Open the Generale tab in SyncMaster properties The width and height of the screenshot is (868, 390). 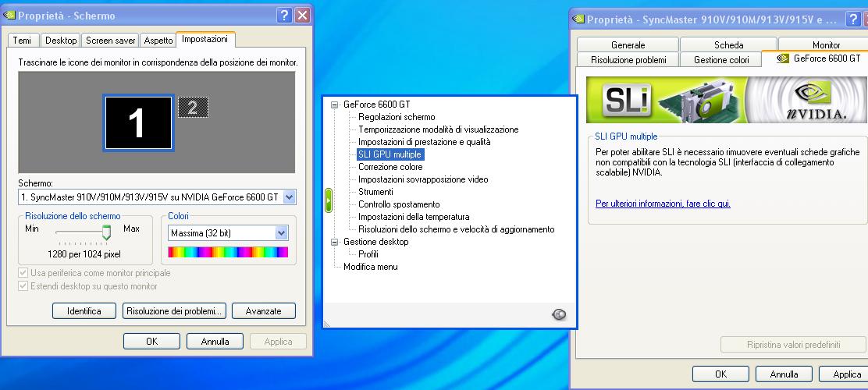(x=628, y=44)
